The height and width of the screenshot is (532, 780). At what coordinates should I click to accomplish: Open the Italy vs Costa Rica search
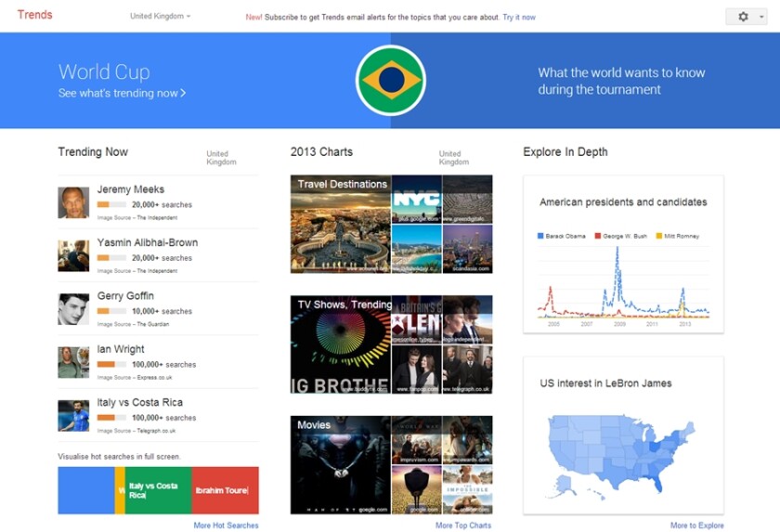[x=140, y=402]
